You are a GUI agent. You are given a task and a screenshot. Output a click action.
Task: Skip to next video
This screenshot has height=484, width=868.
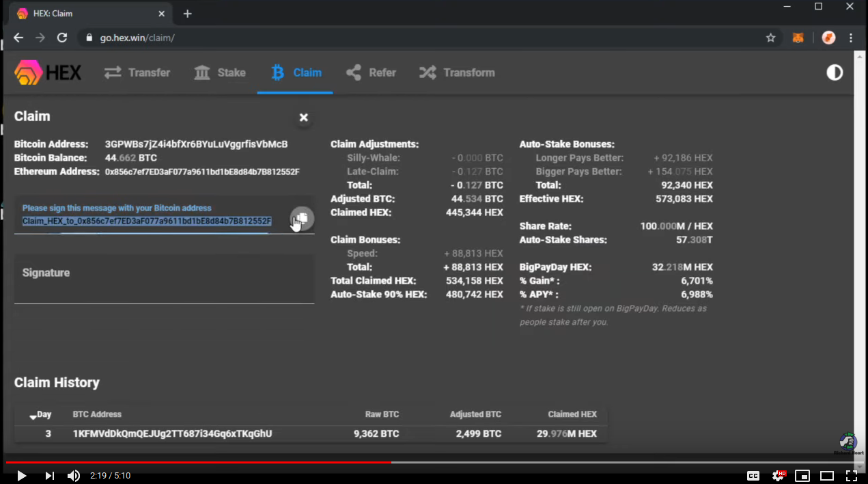tap(49, 476)
